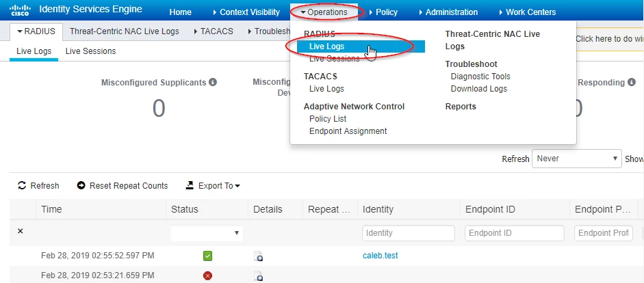
Task: Open details icon for caleb.test row
Action: [x=258, y=256]
